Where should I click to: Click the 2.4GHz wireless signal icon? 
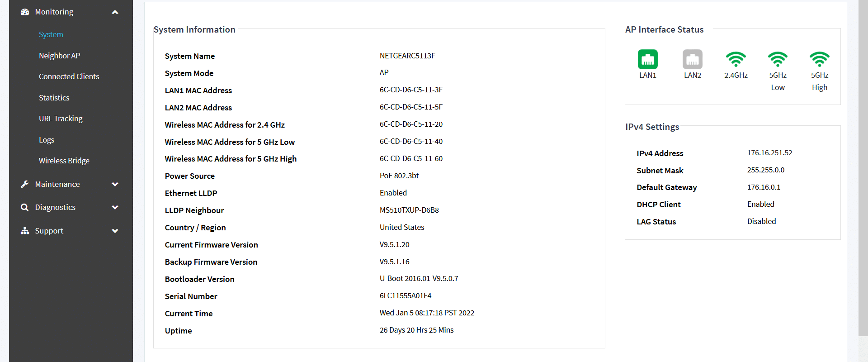pyautogui.click(x=736, y=59)
